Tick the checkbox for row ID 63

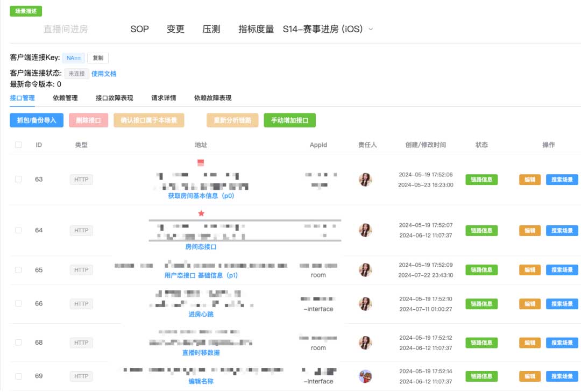pos(18,180)
